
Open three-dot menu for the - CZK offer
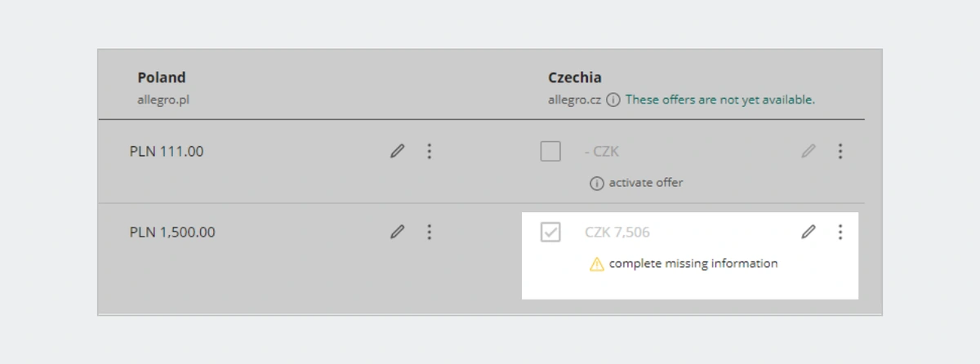click(840, 151)
